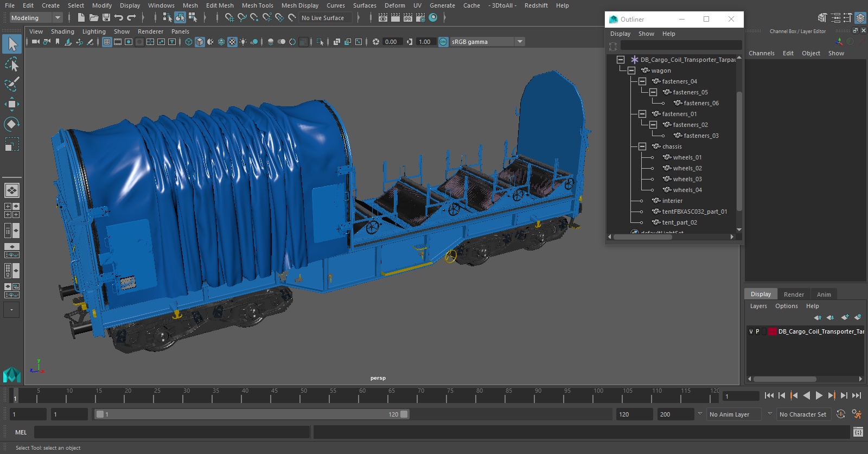Click the smooth shade all cube icon
The image size is (868, 454).
[200, 42]
